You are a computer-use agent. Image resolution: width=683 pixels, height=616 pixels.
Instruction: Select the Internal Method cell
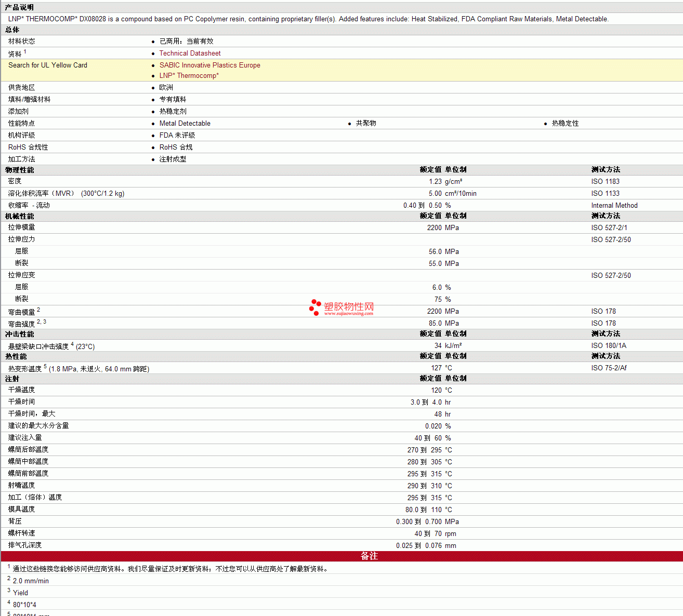(614, 206)
